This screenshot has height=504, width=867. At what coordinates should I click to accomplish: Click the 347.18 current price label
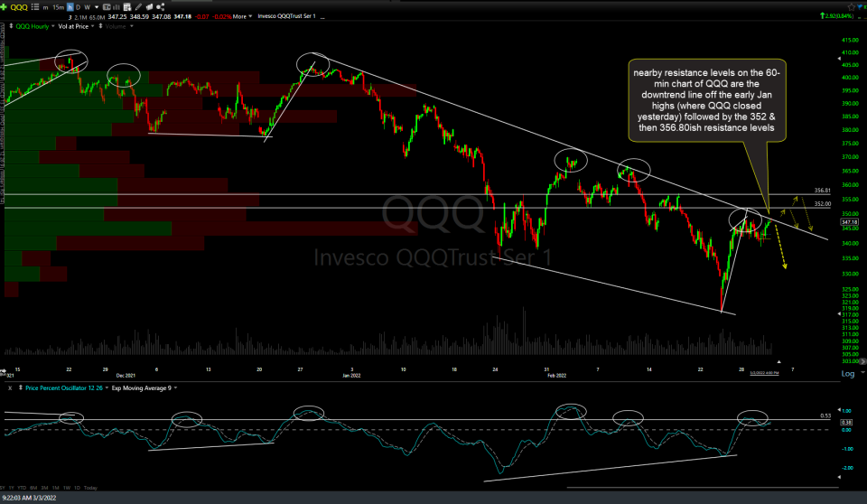tap(849, 222)
